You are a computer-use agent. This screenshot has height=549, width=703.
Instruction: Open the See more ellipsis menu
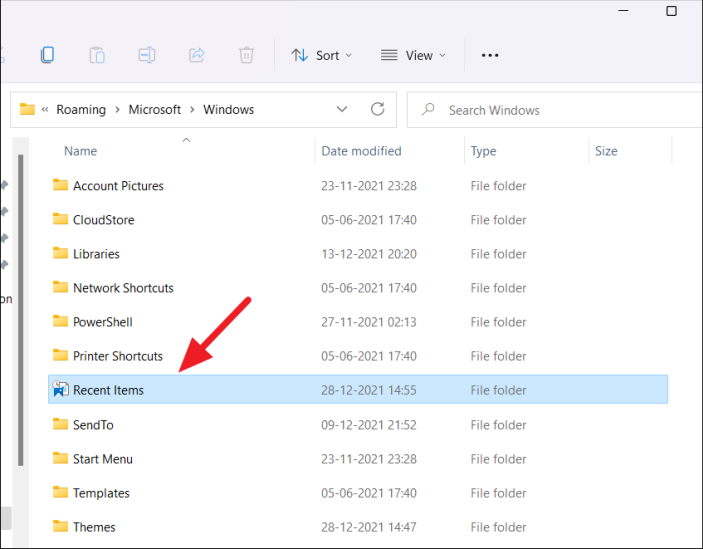coord(490,55)
